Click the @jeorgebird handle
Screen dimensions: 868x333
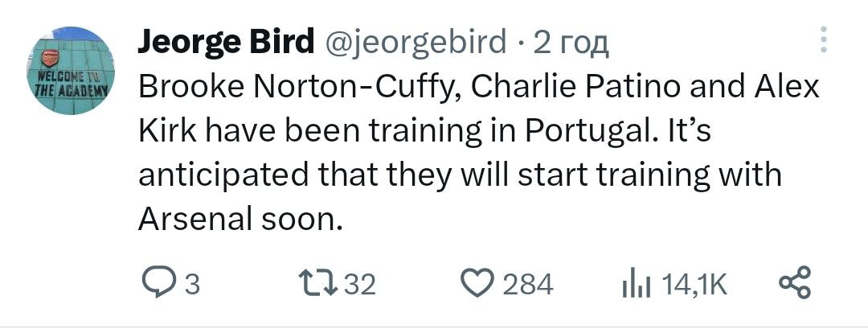(x=415, y=42)
